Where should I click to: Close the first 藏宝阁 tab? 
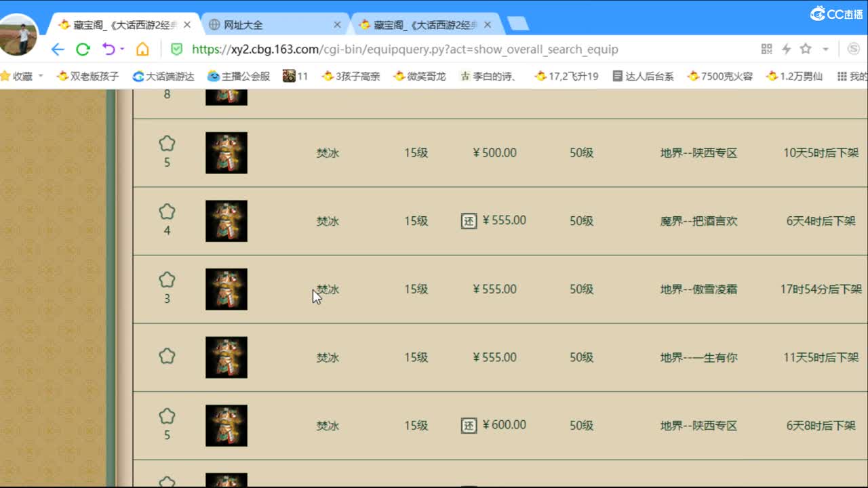[x=187, y=25]
